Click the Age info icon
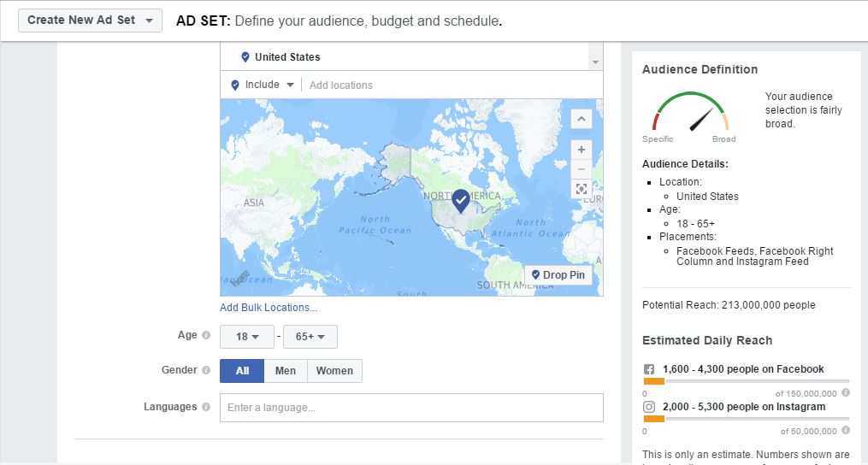Viewport: 868px width, 465px height. click(206, 335)
